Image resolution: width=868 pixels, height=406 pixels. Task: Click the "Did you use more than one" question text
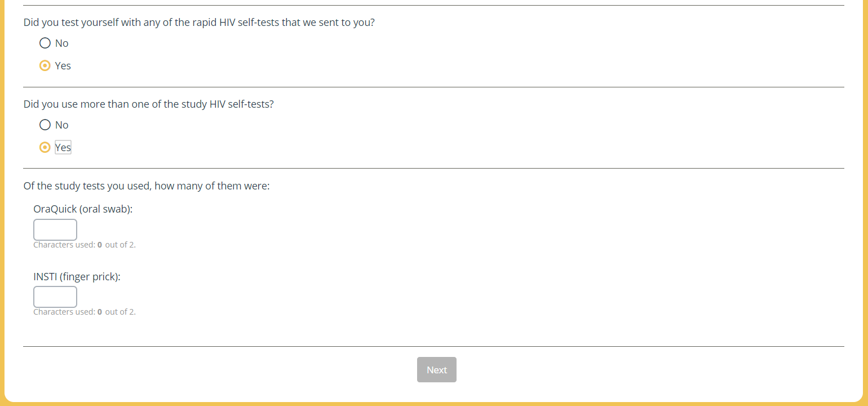coord(148,105)
